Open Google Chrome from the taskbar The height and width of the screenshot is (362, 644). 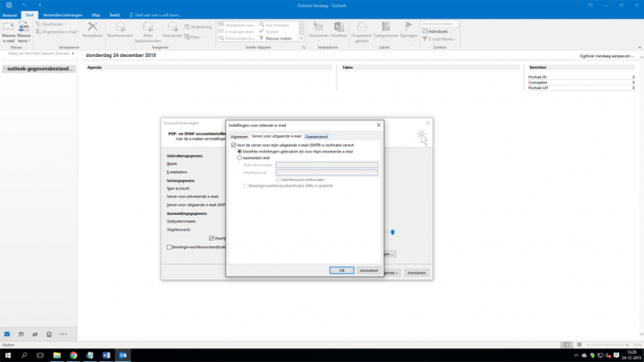(x=73, y=356)
